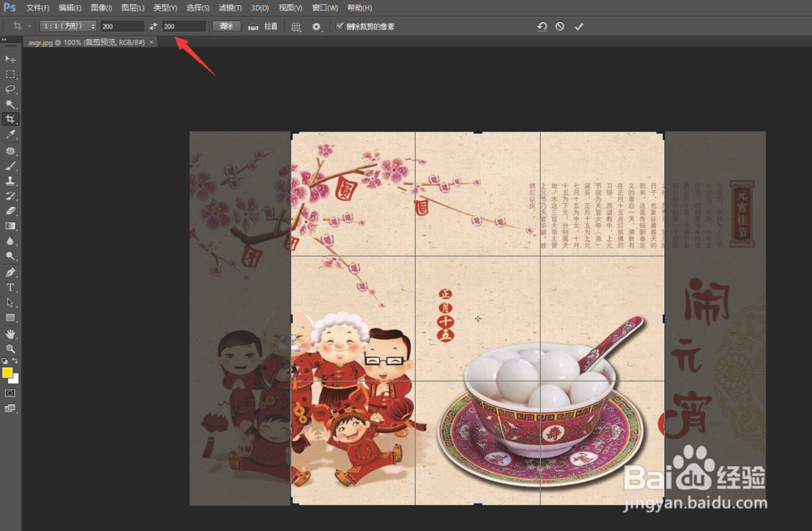Image resolution: width=812 pixels, height=531 pixels.
Task: Reset the crop box
Action: tap(542, 27)
